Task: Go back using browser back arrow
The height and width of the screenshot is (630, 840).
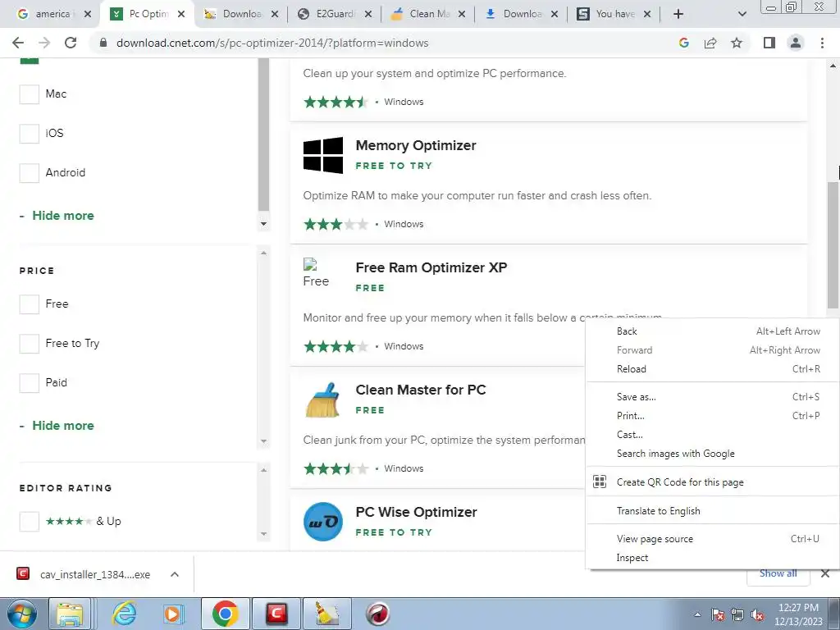Action: 18,43
